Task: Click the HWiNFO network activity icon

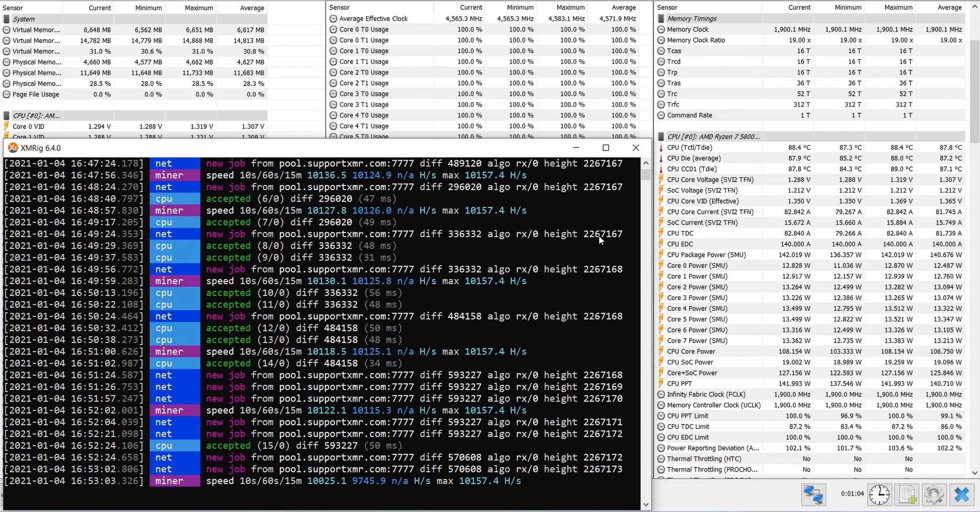Action: pyautogui.click(x=813, y=495)
